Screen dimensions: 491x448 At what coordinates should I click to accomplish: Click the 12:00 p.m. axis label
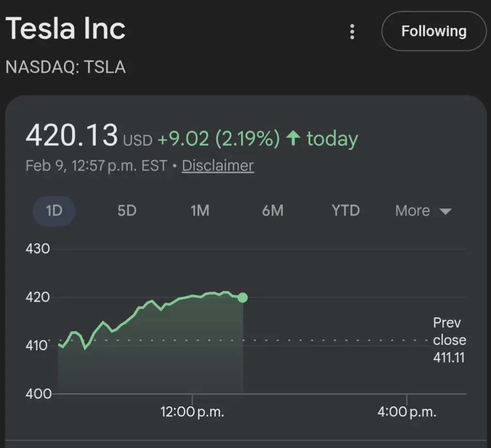192,412
